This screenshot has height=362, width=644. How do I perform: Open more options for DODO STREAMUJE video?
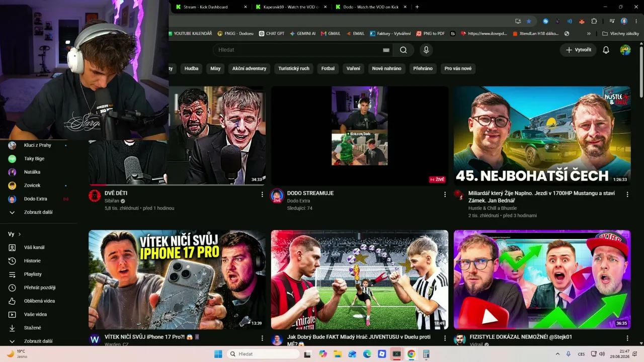click(x=445, y=194)
